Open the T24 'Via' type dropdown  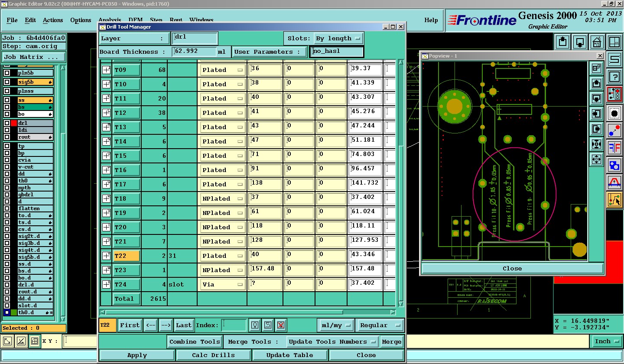[222, 285]
